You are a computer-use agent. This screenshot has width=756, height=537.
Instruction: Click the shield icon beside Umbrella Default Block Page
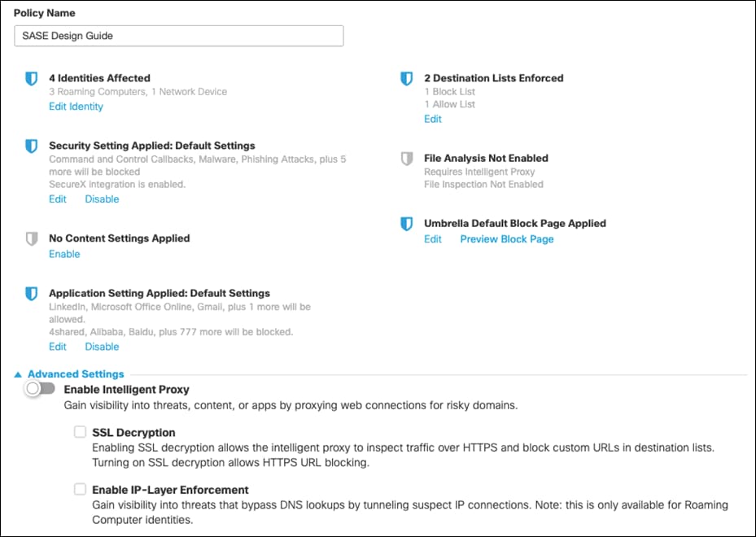pos(406,224)
